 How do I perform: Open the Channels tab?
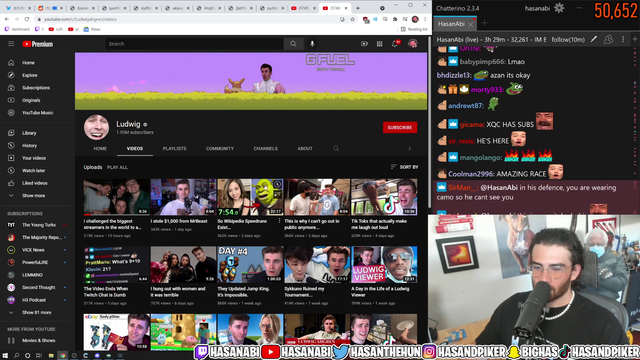coord(265,149)
